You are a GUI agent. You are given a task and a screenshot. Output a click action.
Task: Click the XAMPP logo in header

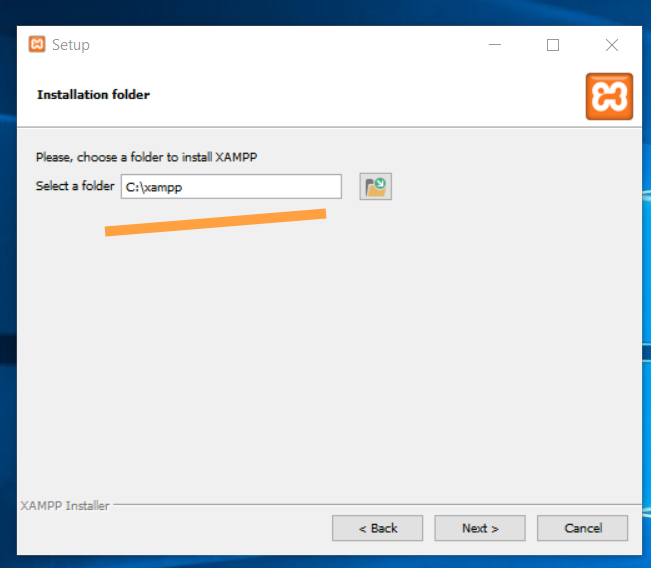[x=609, y=96]
